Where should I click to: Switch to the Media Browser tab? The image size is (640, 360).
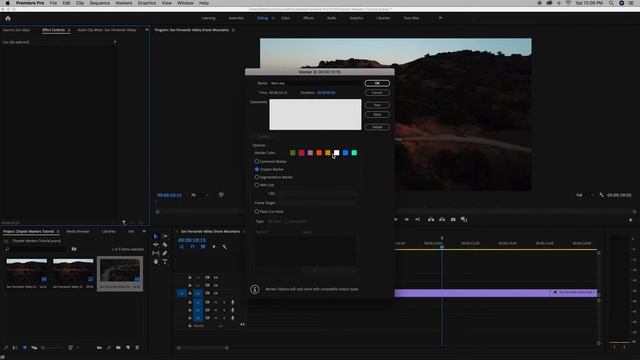[x=78, y=231]
